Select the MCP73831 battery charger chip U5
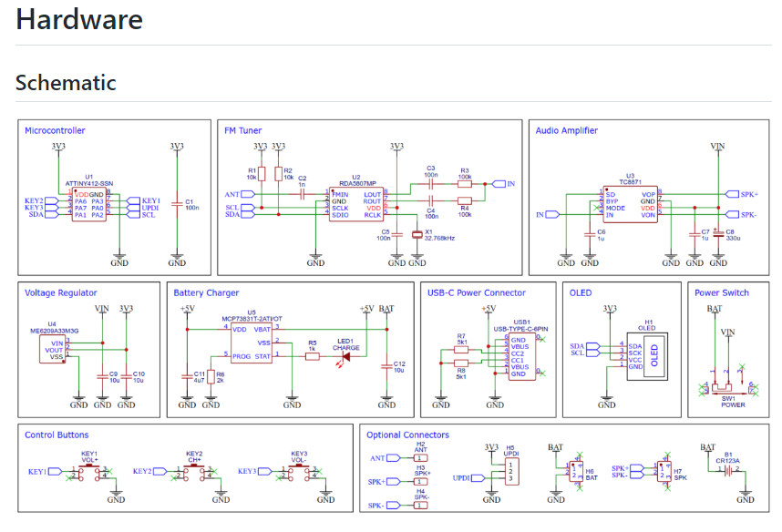This screenshot has width=782, height=532. [251, 342]
